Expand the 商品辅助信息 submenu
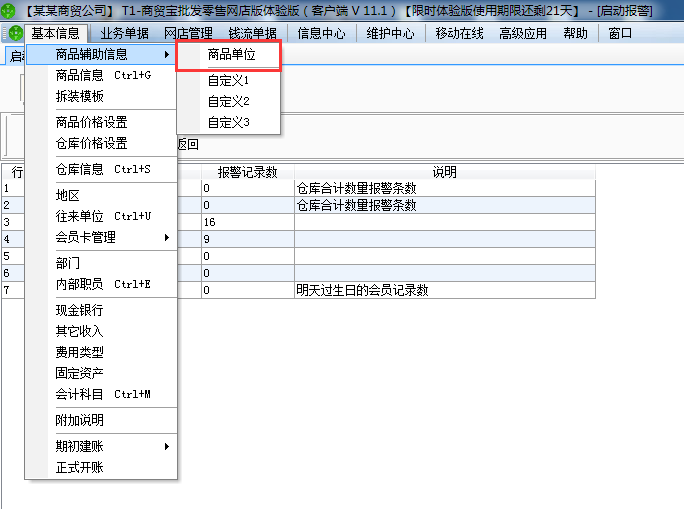This screenshot has height=509, width=684. click(x=100, y=54)
